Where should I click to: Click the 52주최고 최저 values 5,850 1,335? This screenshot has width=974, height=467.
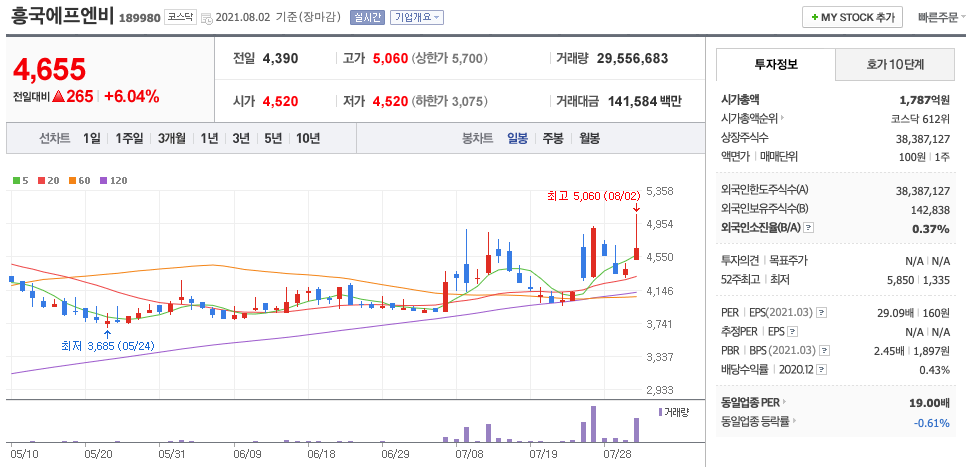coord(919,280)
